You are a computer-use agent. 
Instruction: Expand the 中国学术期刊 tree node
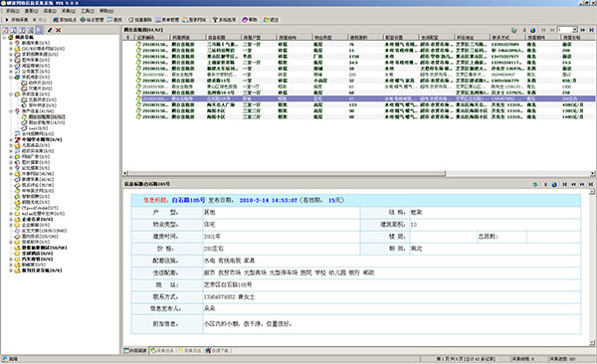click(11, 140)
